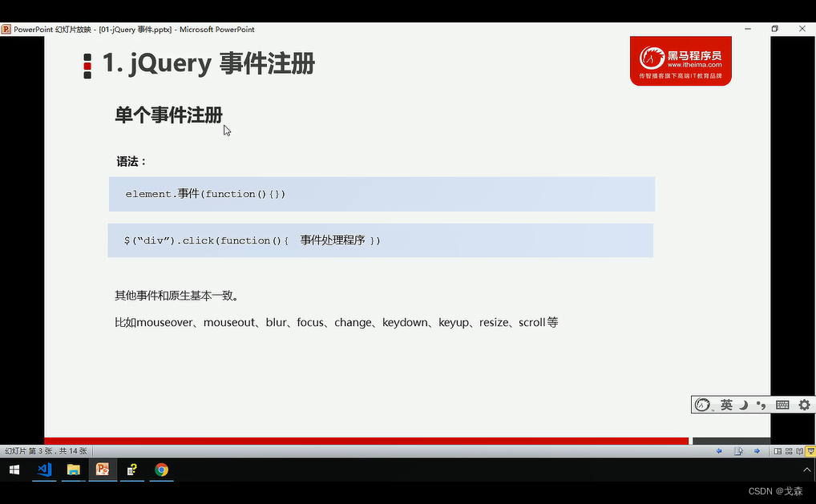
Task: Switch to Normal view in status bar
Action: tap(778, 451)
